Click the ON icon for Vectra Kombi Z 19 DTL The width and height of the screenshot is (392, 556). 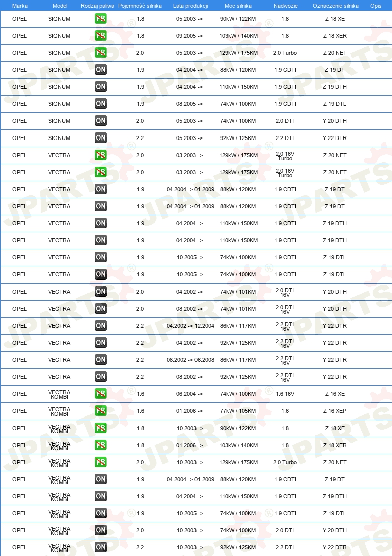101,513
